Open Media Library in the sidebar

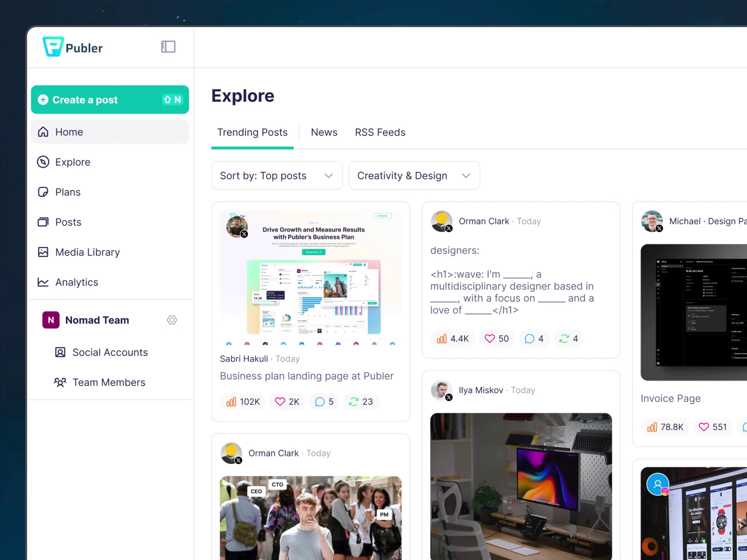[x=110, y=252]
